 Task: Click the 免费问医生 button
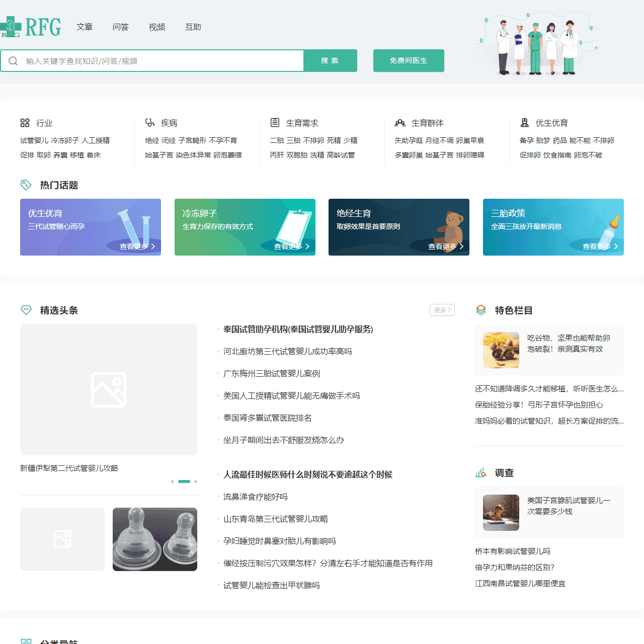coord(409,60)
